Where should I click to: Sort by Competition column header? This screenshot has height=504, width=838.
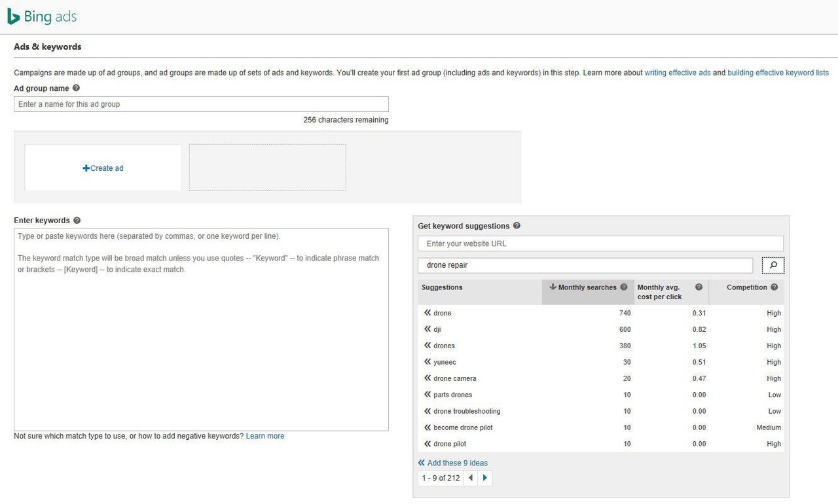pos(746,292)
